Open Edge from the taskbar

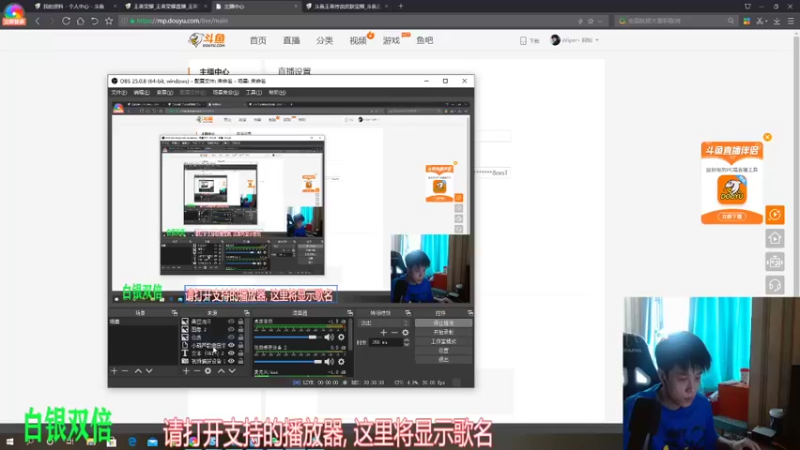132,442
